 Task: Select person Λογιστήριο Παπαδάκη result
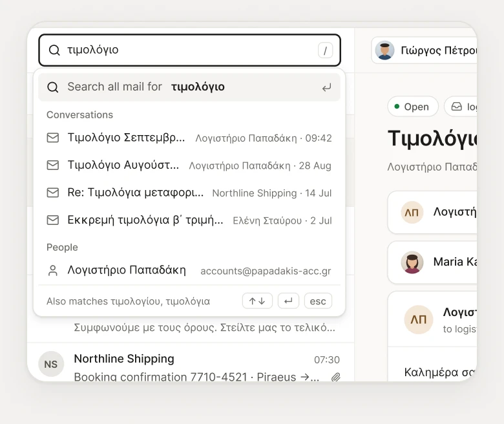(189, 270)
